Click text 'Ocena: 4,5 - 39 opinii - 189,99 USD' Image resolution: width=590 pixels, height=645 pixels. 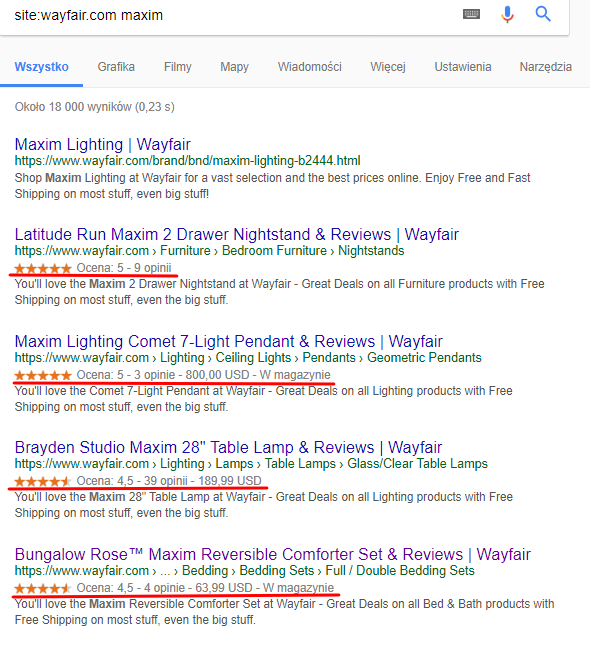click(x=169, y=480)
